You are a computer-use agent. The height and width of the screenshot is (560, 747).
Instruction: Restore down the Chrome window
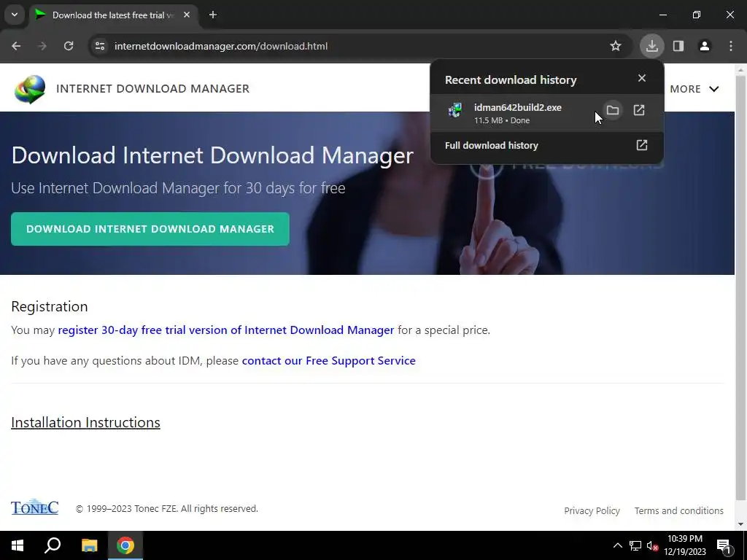[697, 15]
